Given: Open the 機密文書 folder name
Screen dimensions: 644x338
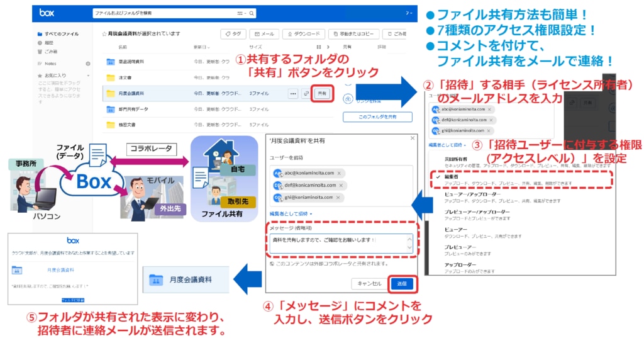Looking at the screenshot, I should click(127, 125).
